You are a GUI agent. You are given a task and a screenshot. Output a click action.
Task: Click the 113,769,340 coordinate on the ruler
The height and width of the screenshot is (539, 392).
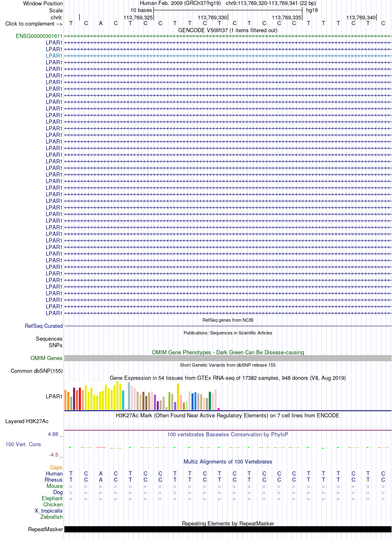tap(361, 17)
